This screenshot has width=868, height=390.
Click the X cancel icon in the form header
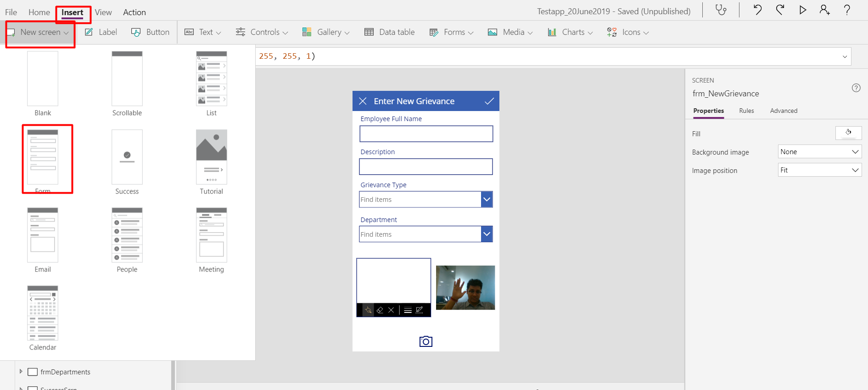[x=363, y=101]
